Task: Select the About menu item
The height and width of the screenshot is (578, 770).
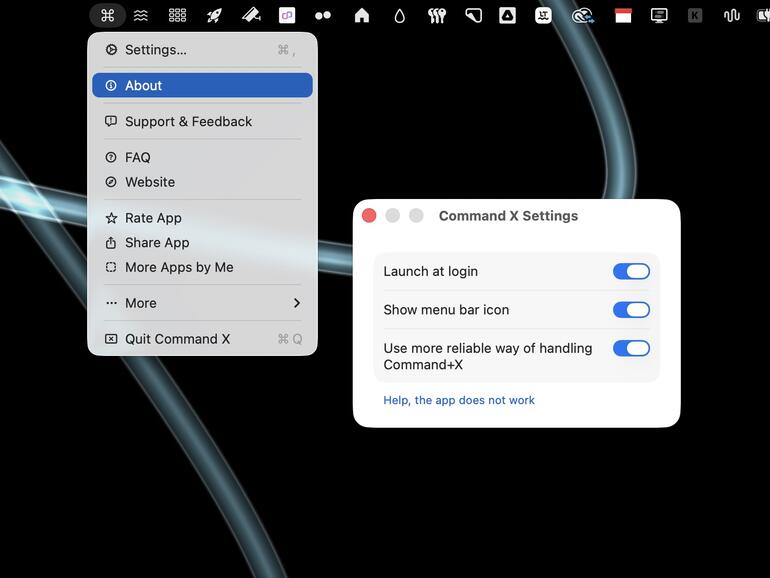Action: coord(202,85)
